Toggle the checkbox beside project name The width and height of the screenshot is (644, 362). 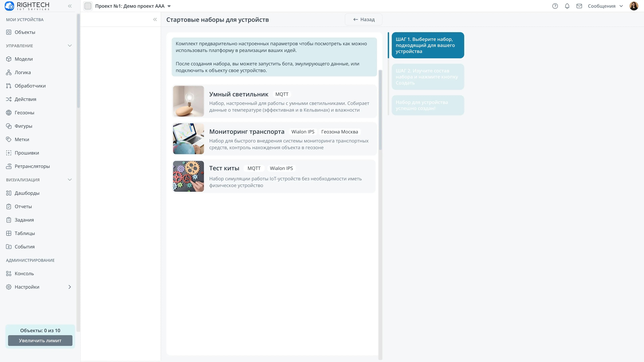[88, 6]
